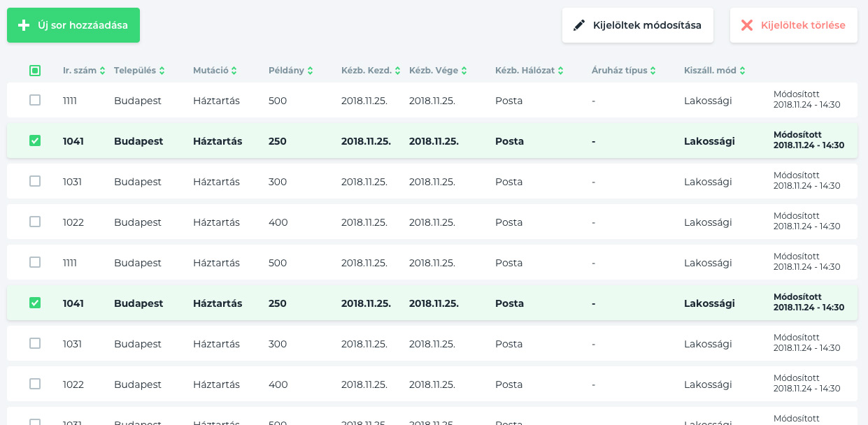This screenshot has width=868, height=425.
Task: Mark the second 1022 row's checkbox
Action: 35,384
